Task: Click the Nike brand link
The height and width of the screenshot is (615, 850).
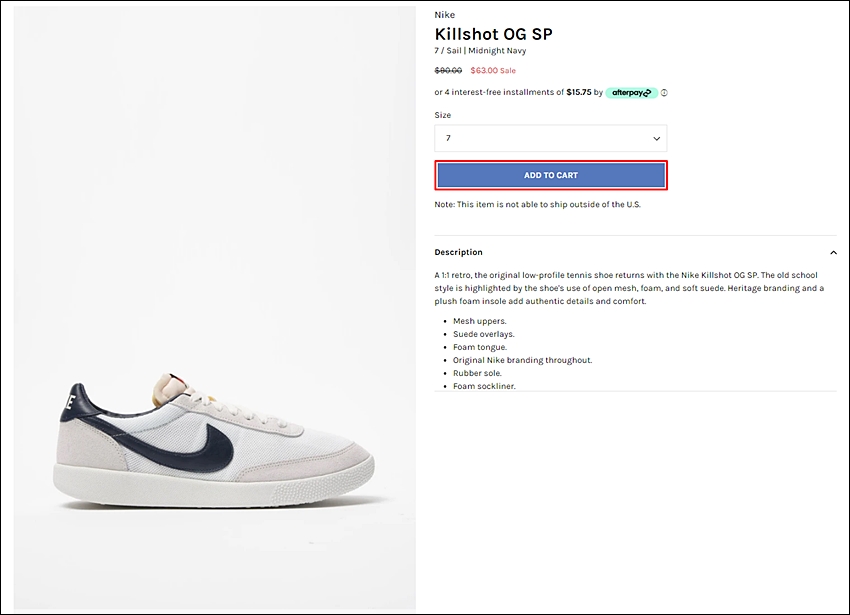Action: (x=445, y=15)
